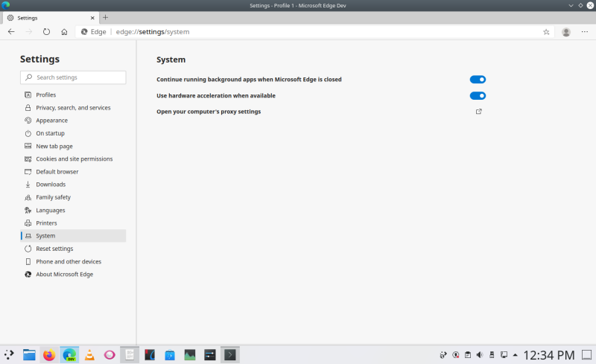
Task: Click the removable devices tray icon
Action: [492, 355]
